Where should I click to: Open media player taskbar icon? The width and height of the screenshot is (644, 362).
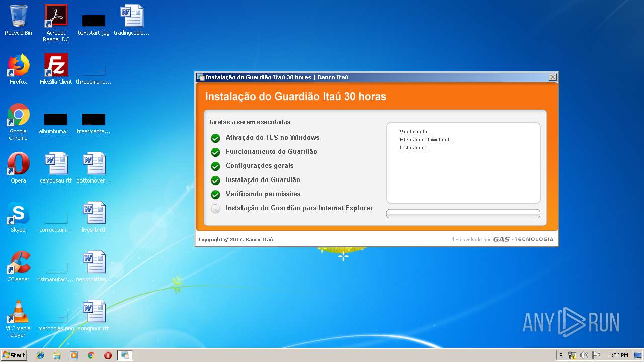pyautogui.click(x=74, y=355)
